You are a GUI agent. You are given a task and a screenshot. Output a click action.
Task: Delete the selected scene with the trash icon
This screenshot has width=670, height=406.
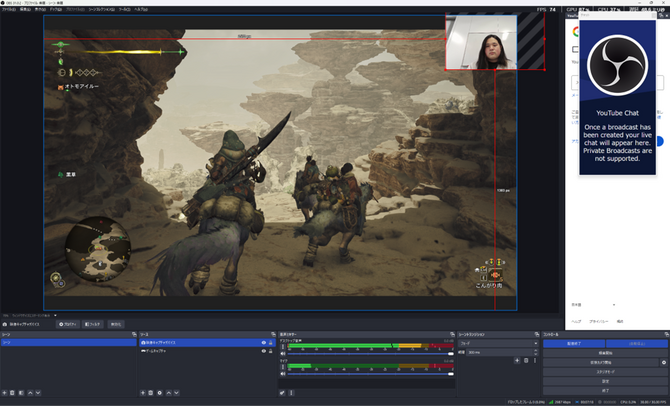[13, 392]
